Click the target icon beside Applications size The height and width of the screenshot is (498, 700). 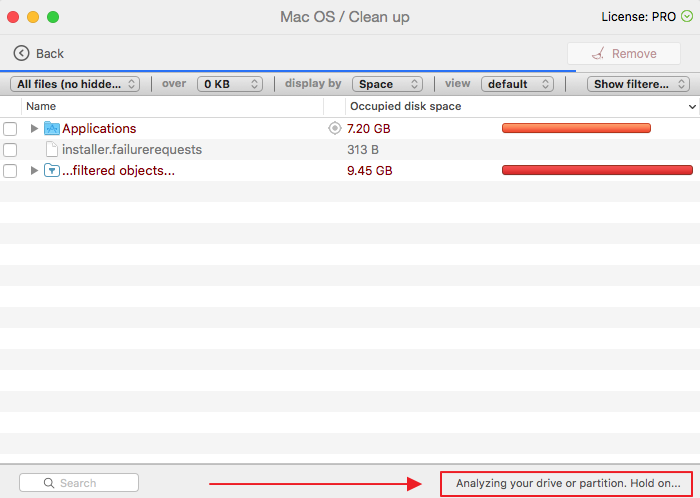click(334, 129)
